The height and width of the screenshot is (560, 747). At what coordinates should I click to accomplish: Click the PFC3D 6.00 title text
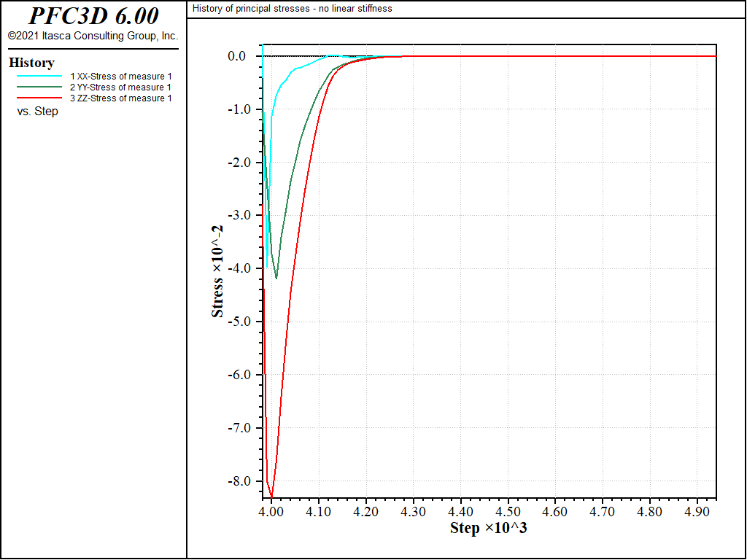93,16
